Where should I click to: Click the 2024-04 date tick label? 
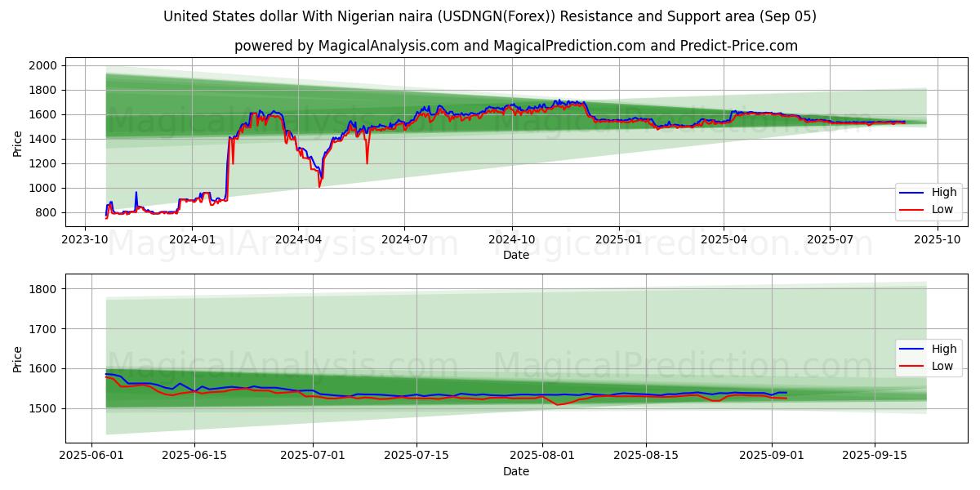click(297, 238)
